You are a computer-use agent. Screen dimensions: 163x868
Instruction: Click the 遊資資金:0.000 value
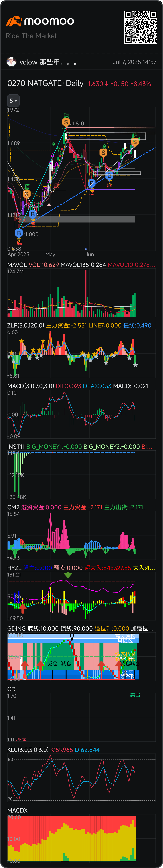pos(41,507)
